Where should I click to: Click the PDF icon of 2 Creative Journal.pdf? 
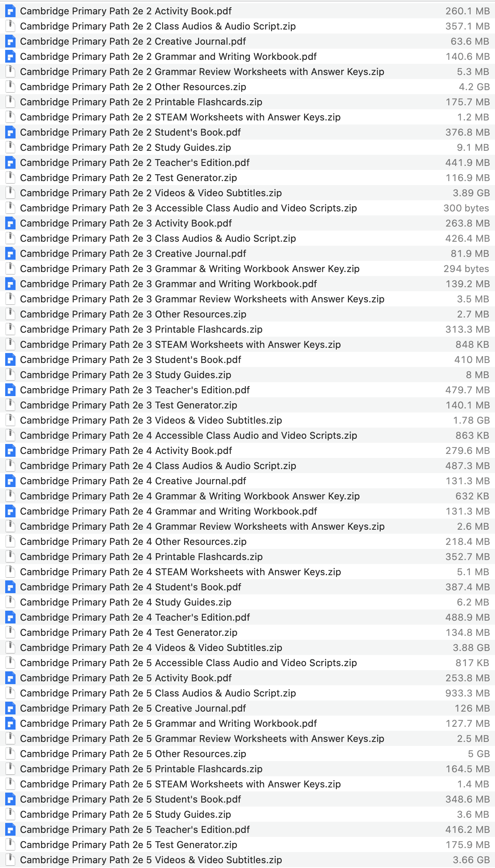click(x=10, y=41)
